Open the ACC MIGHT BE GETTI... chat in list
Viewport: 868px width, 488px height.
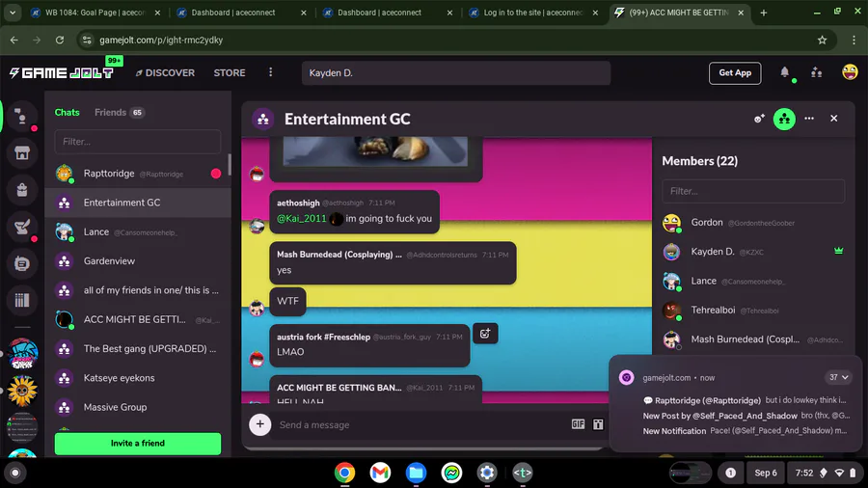point(138,319)
